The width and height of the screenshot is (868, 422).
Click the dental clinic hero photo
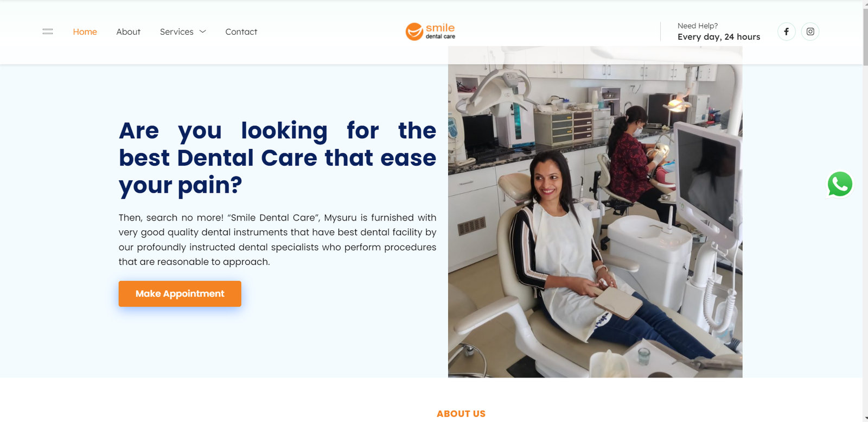[595, 212]
